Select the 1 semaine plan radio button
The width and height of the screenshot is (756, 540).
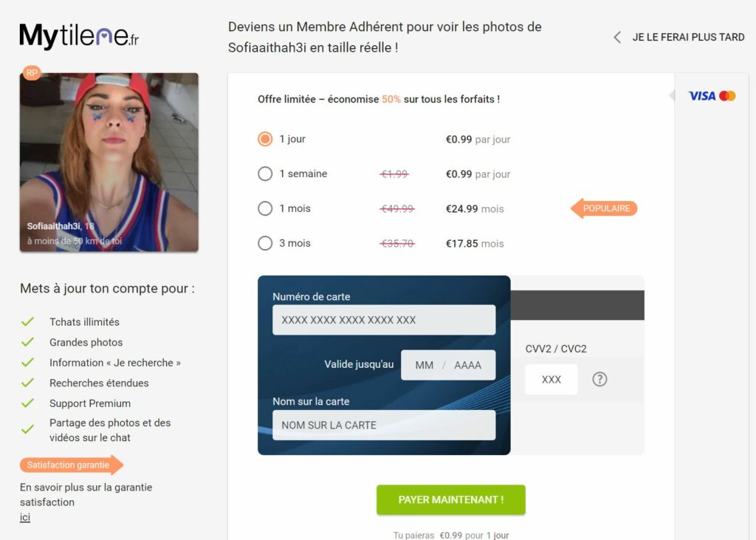click(x=265, y=174)
